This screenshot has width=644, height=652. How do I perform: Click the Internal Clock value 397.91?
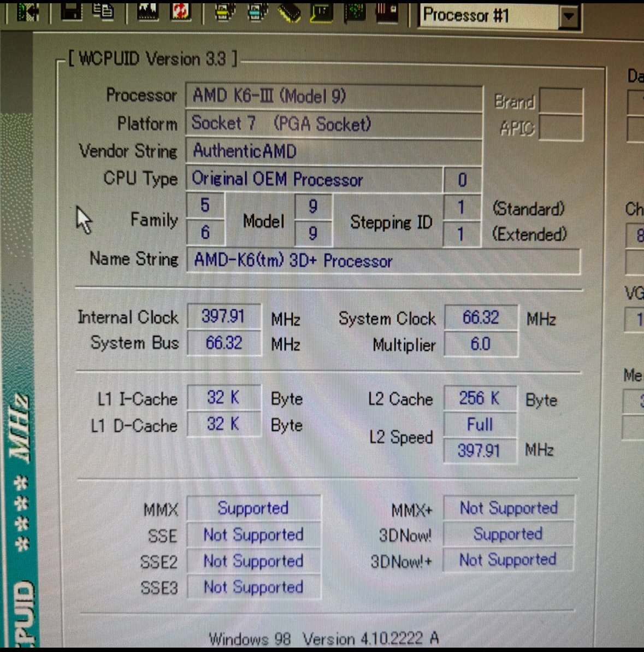point(223,316)
